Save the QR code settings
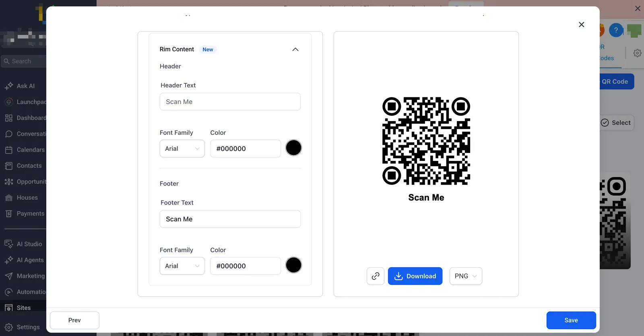644x336 pixels. point(571,320)
